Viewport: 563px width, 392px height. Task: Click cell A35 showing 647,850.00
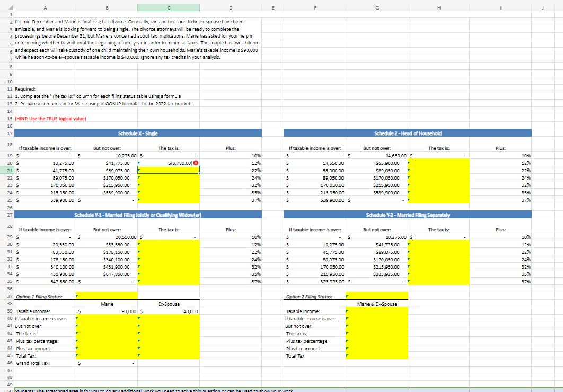45,281
